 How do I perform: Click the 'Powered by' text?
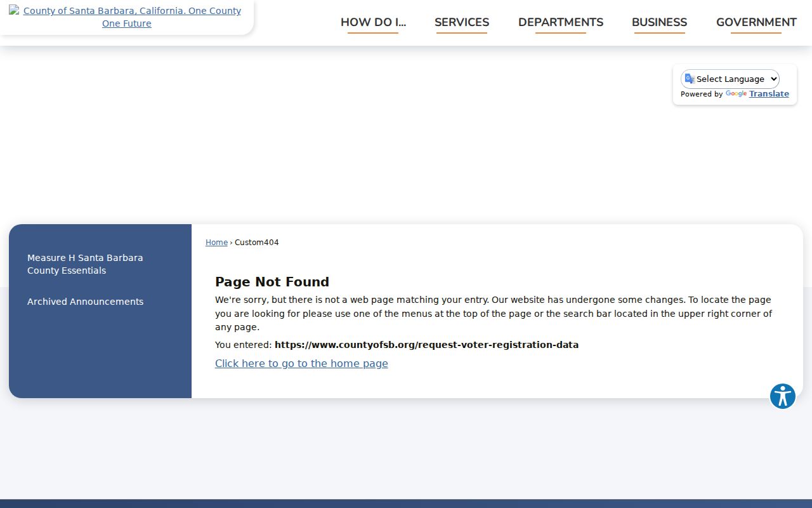[x=702, y=94]
